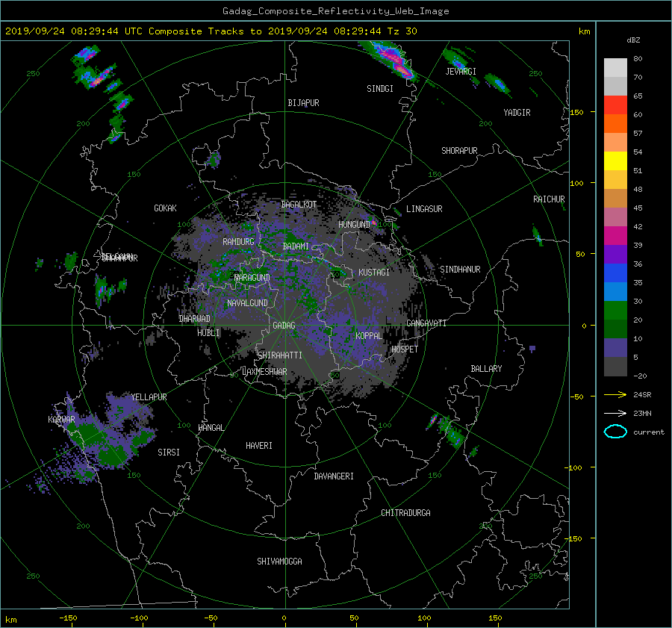Click the YADGIR city label
Screen dimensions: 672x628
pyautogui.click(x=517, y=113)
